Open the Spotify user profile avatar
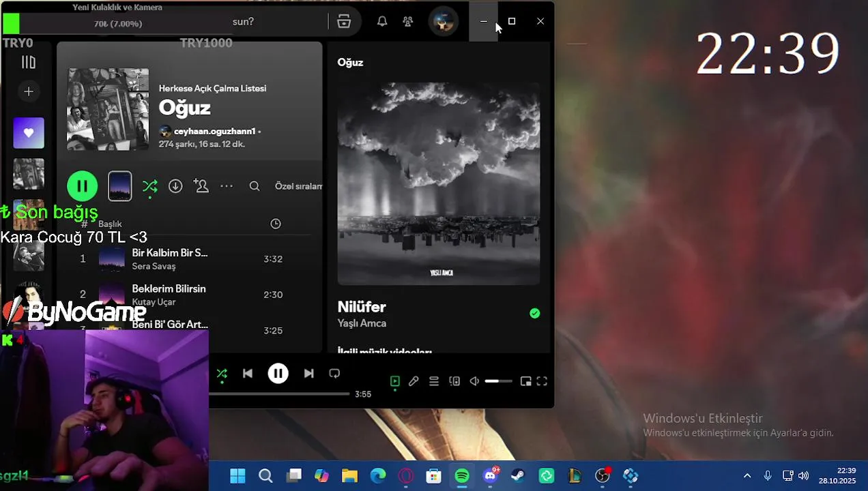 tap(443, 21)
